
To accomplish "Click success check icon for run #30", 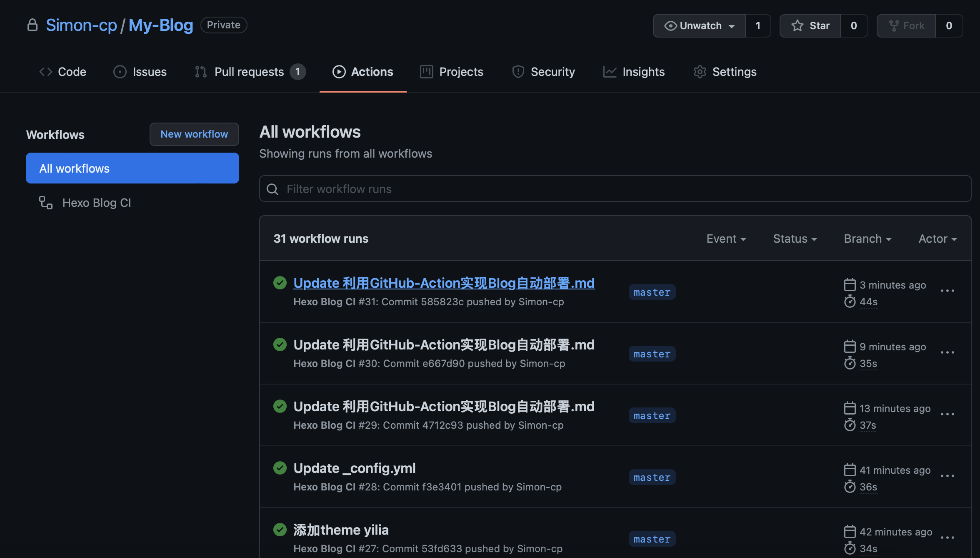I will [280, 344].
